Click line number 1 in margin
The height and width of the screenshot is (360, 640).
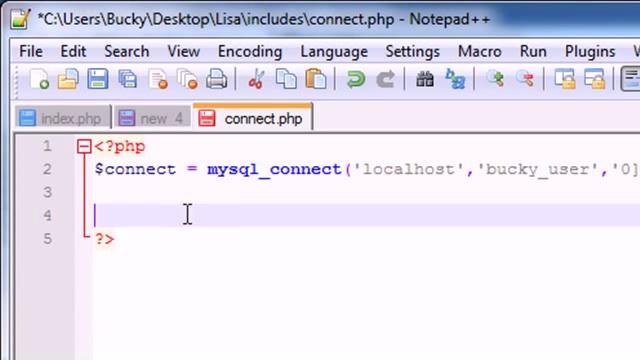47,146
